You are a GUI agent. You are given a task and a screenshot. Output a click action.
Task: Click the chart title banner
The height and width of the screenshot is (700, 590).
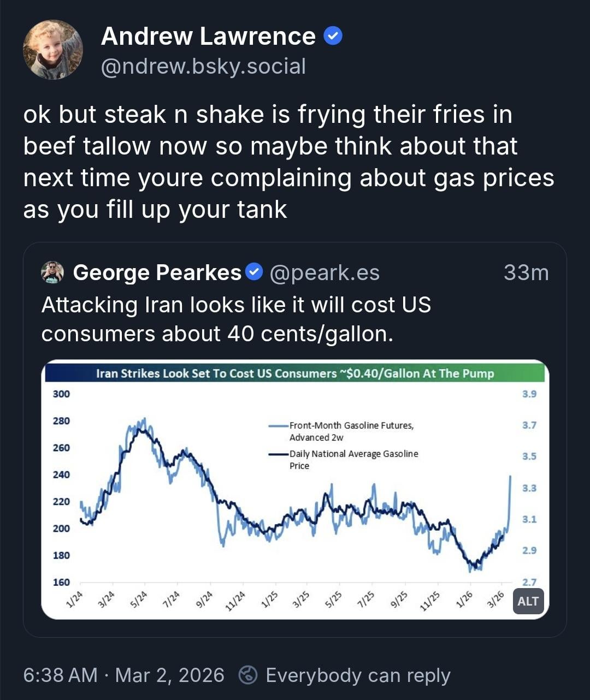click(295, 373)
